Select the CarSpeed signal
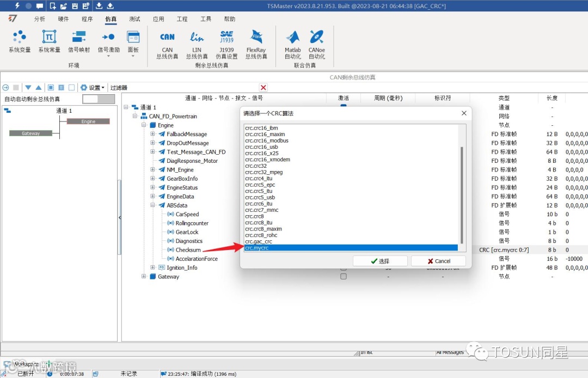The height and width of the screenshot is (378, 588). click(x=187, y=214)
